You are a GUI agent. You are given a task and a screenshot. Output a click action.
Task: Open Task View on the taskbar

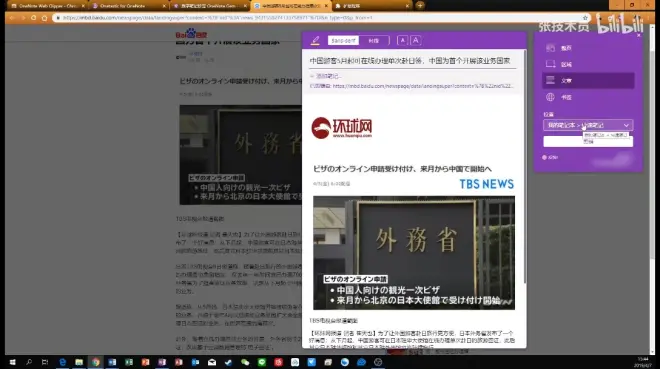tap(45, 362)
